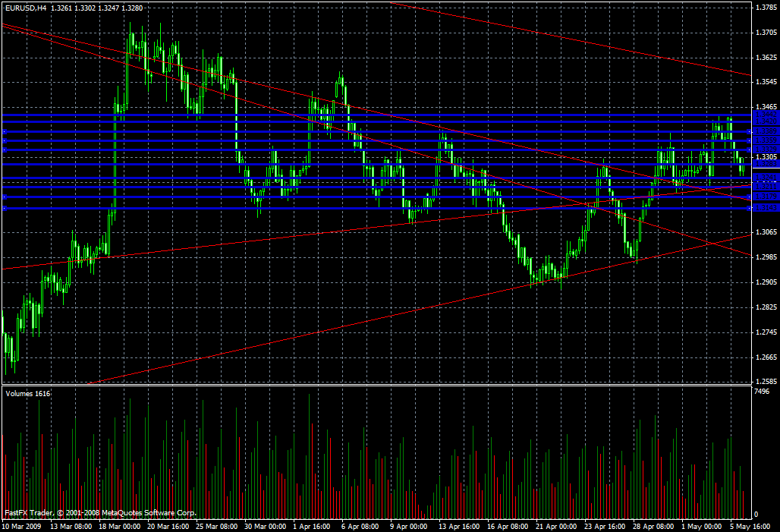Click the 1.2745 price scale value
The width and height of the screenshot is (780, 532).
click(766, 332)
